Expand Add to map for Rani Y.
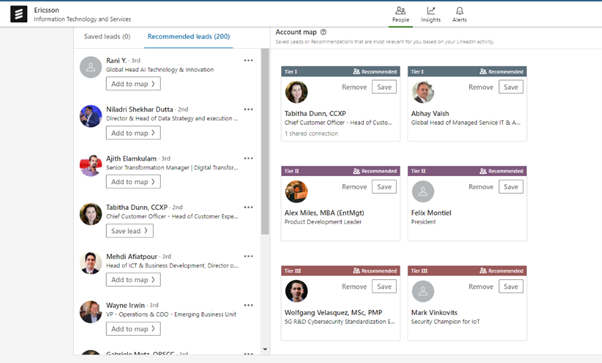The image size is (602, 363). point(133,84)
